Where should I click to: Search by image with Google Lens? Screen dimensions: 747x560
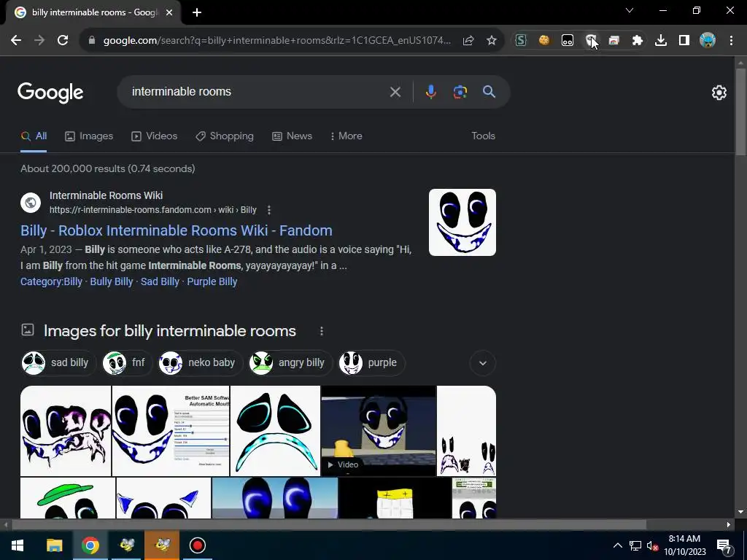coord(460,92)
